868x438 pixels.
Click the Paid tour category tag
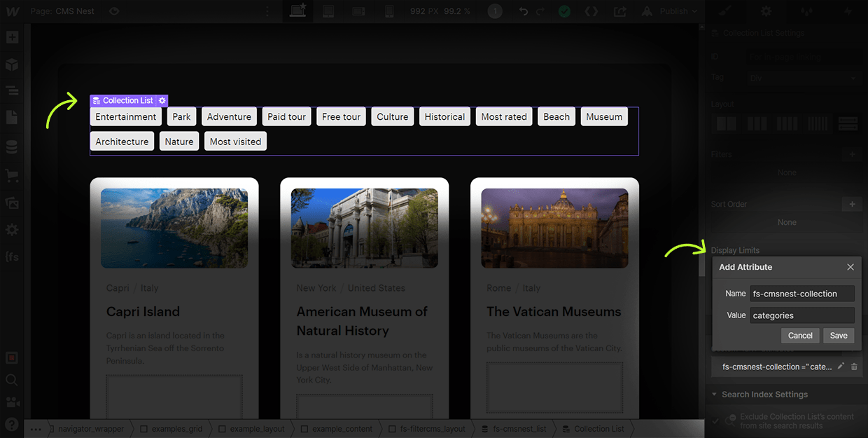[287, 117]
